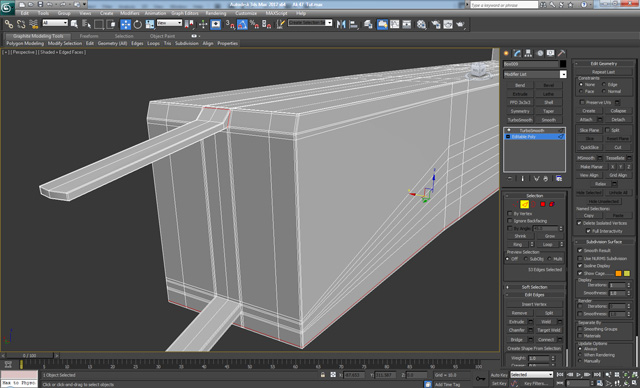Select the Edge constraint radio button
The image size is (640, 388).
(x=604, y=84)
